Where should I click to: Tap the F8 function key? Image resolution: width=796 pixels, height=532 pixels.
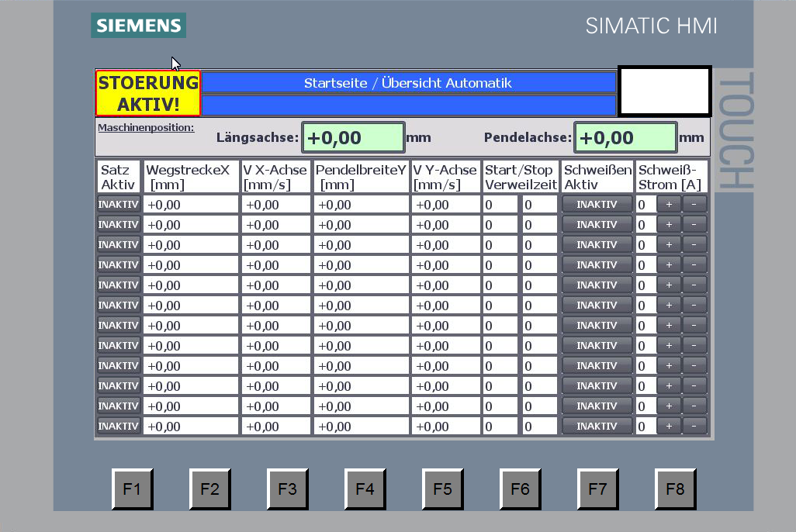[675, 489]
